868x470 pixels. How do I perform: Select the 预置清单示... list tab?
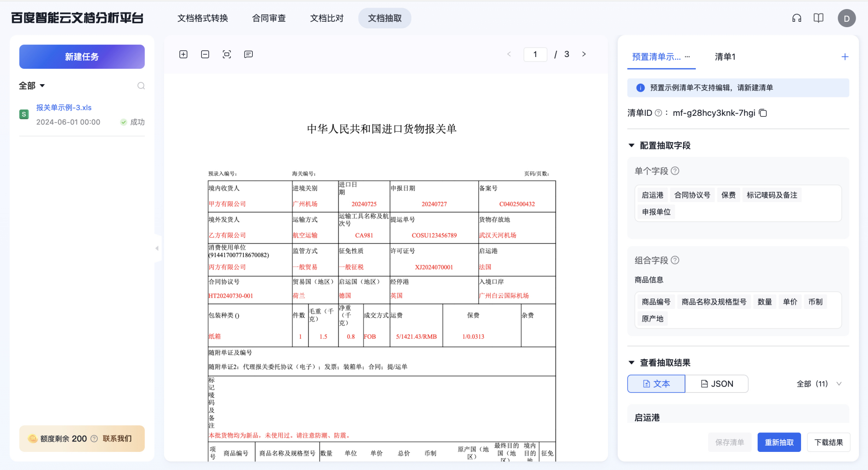[x=656, y=57]
